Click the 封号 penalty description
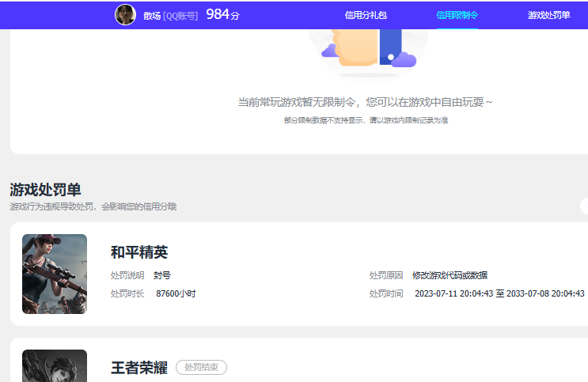 [162, 275]
